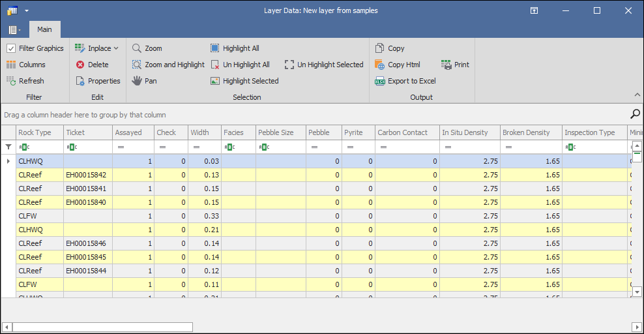This screenshot has width=644, height=334.
Task: Sort by the Width column header
Action: coord(203,132)
